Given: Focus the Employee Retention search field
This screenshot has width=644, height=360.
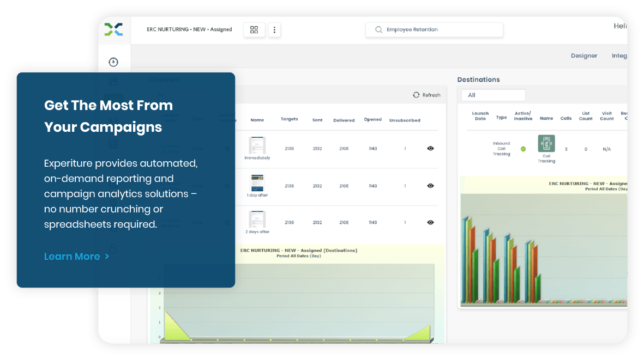Looking at the screenshot, I should coord(434,29).
